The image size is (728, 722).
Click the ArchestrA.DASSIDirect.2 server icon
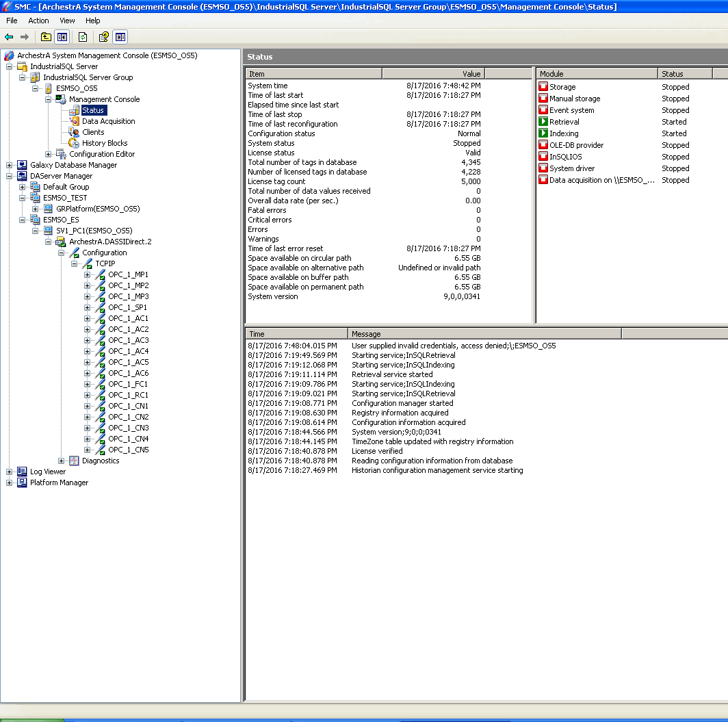(x=61, y=242)
